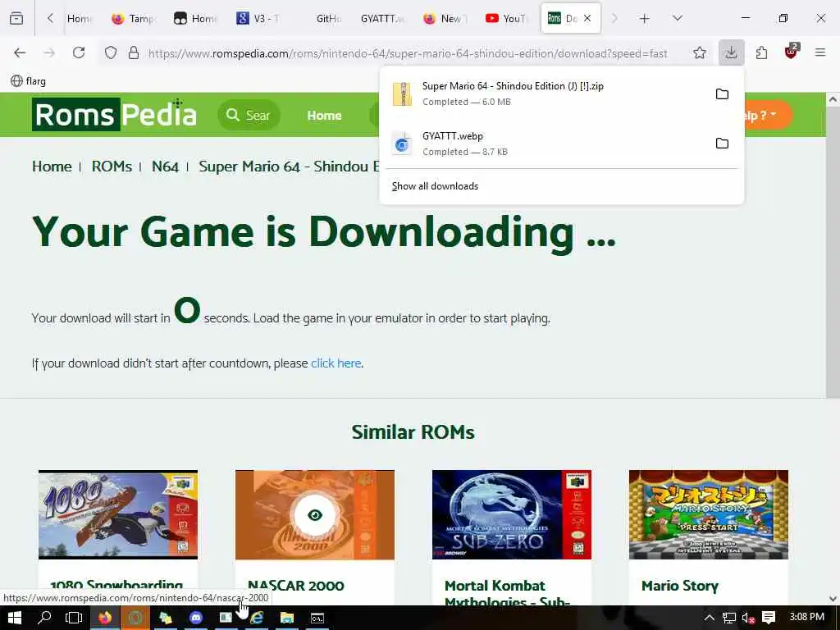Open the 1080 Snowboarding thumbnail
This screenshot has width=840, height=630.
coord(118,514)
